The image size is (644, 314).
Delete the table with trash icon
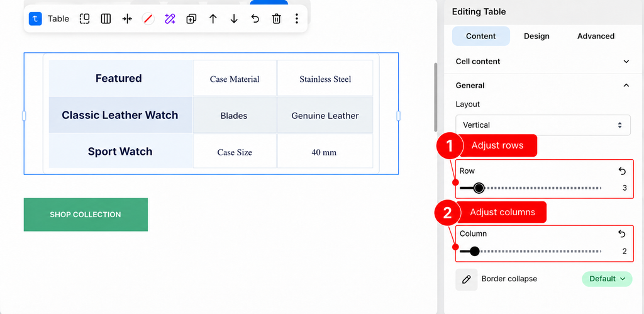point(277,18)
